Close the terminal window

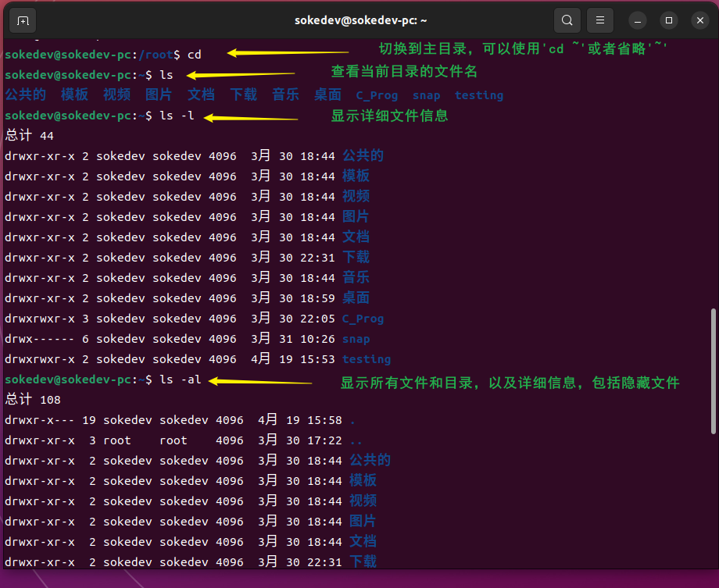click(x=699, y=20)
